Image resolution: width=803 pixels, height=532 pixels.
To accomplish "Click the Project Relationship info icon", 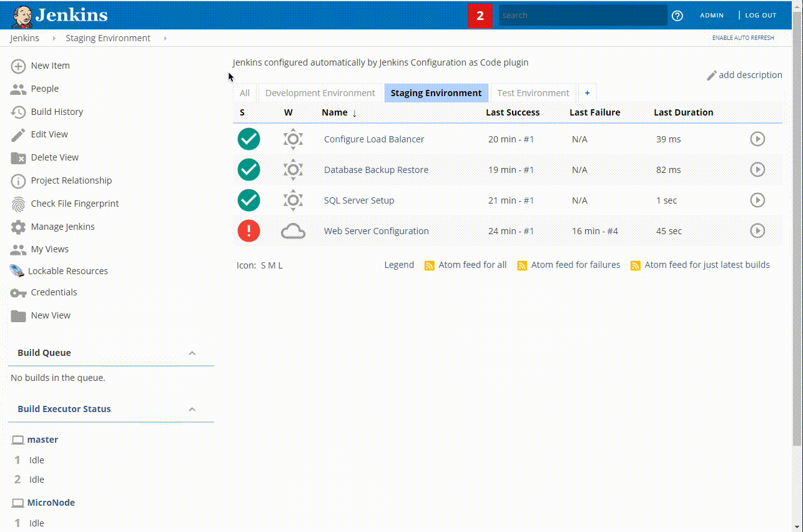I will tap(19, 180).
